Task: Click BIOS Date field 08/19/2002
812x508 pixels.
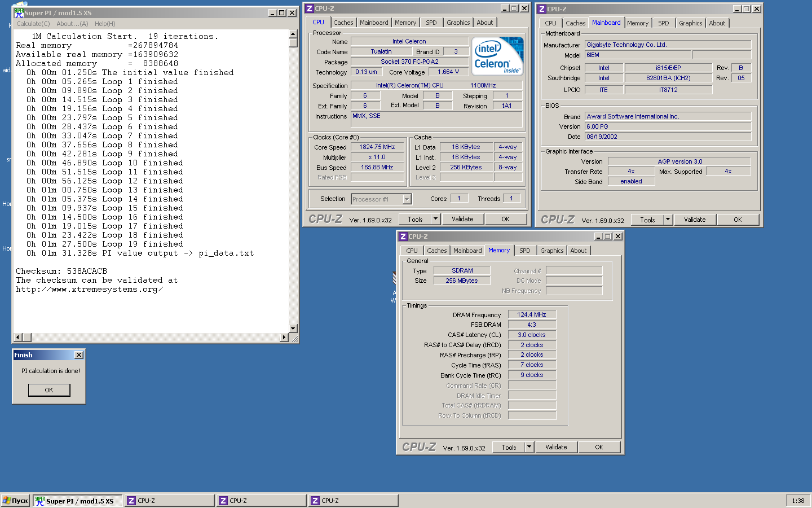Action: pyautogui.click(x=668, y=137)
